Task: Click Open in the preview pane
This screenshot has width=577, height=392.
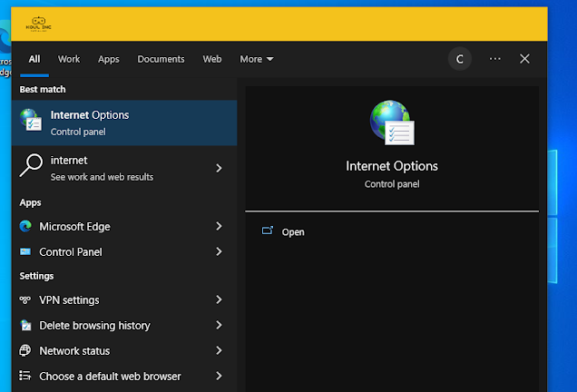Action: coord(293,232)
